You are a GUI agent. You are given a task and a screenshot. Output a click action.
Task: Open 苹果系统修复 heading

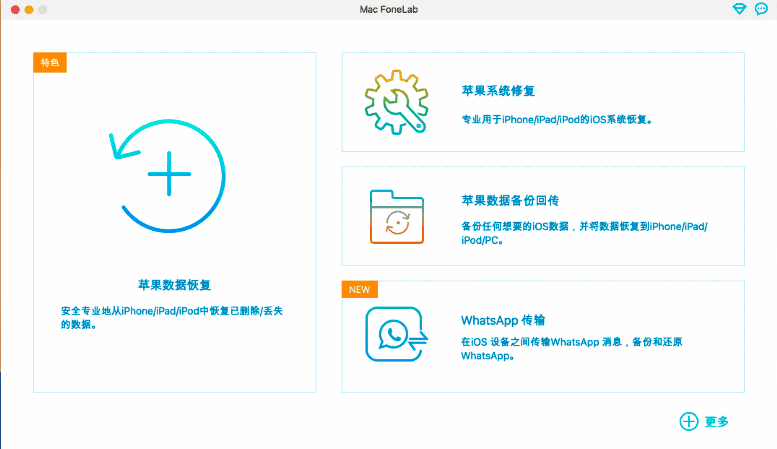click(x=498, y=91)
